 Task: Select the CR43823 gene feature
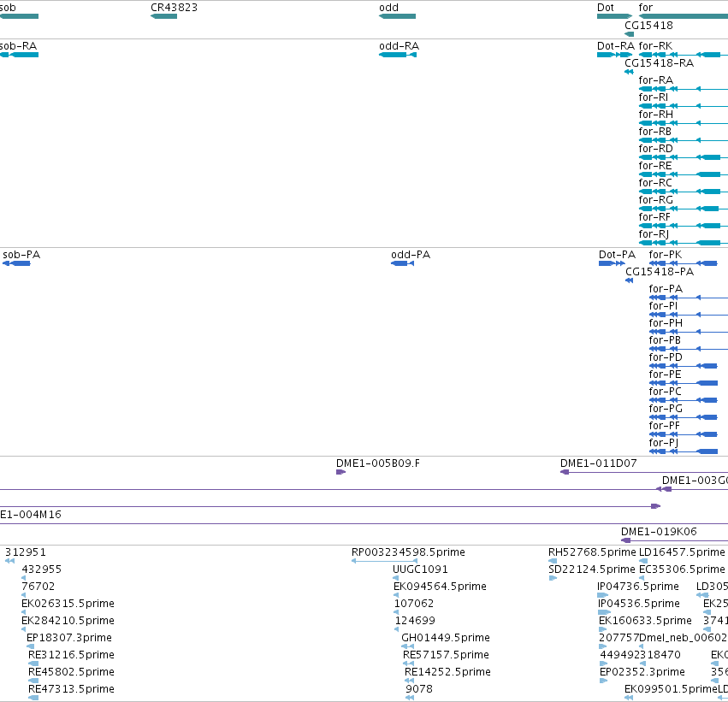click(164, 16)
